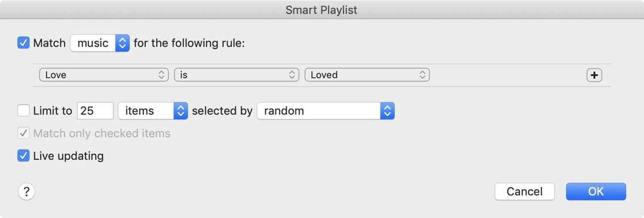Open the music media type dropdown
Screen dimensions: 644x218
point(100,43)
